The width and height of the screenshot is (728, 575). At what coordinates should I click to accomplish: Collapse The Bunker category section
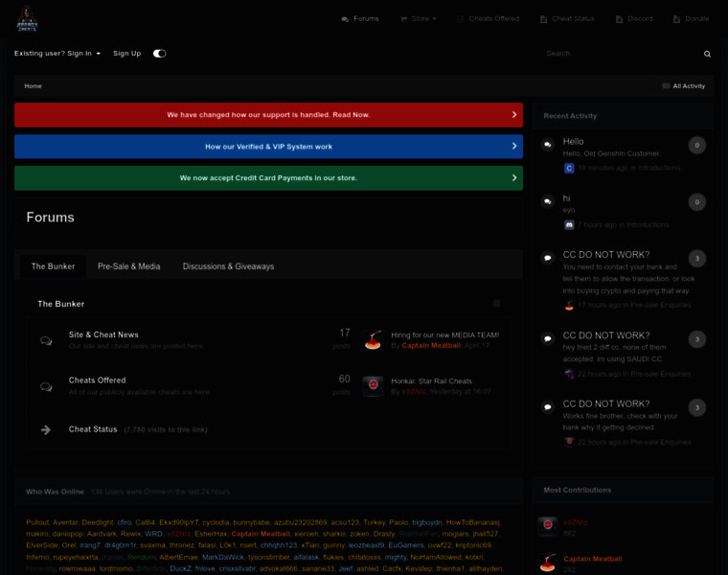tap(496, 303)
